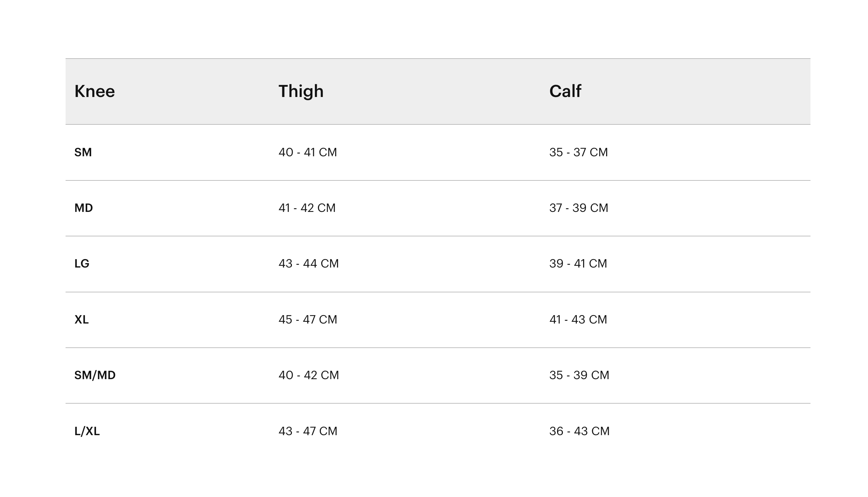868x497 pixels.
Task: Click the 39 - 41 CM calf value
Action: [578, 264]
